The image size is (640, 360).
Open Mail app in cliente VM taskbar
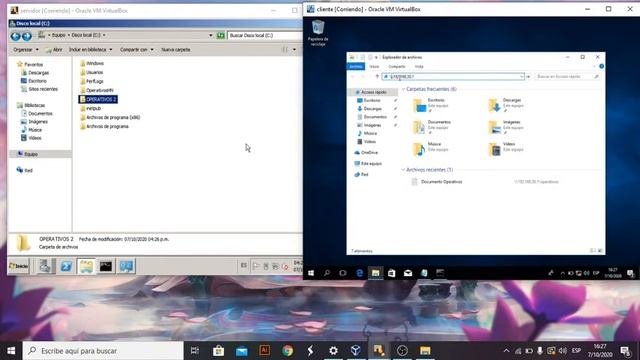tap(408, 273)
